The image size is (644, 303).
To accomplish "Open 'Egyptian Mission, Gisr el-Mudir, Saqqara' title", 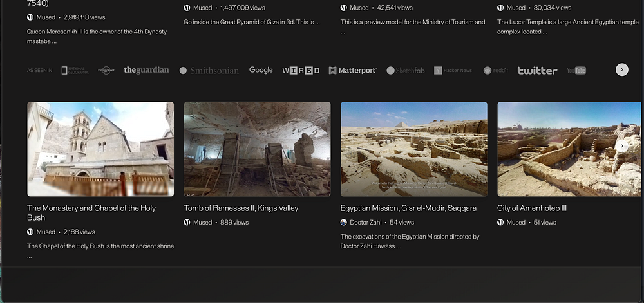I will (x=409, y=208).
